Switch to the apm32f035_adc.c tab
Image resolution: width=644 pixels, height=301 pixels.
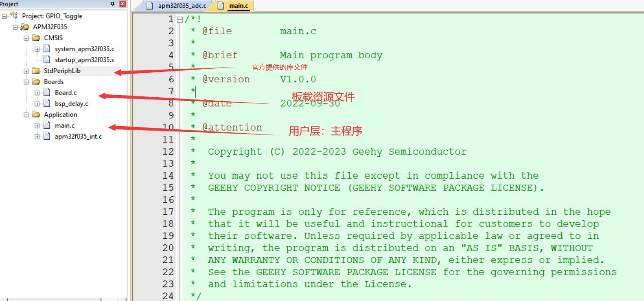[x=181, y=6]
